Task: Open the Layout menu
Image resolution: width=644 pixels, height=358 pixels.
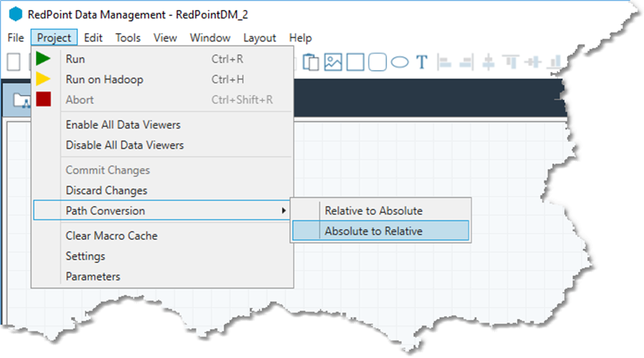Action: click(x=260, y=38)
